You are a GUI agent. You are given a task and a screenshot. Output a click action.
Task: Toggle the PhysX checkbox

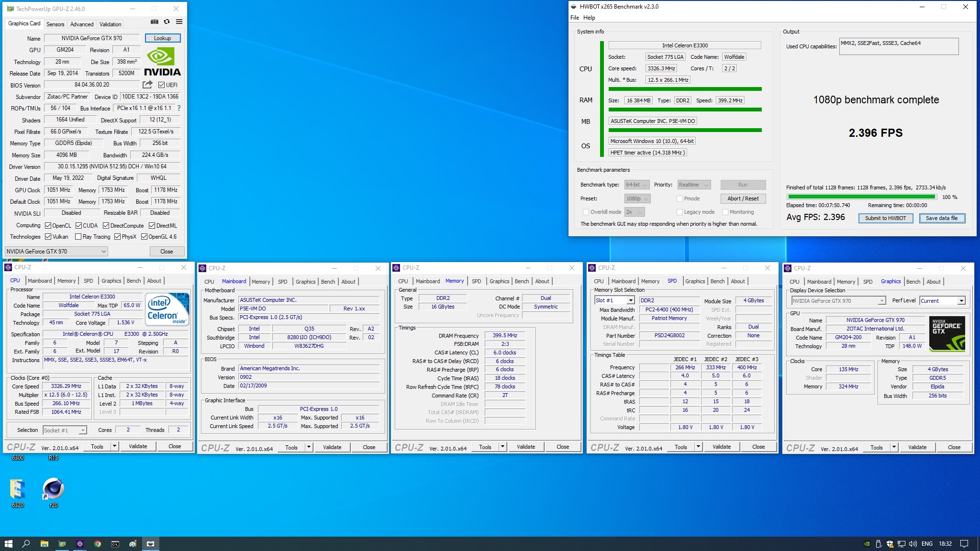118,237
